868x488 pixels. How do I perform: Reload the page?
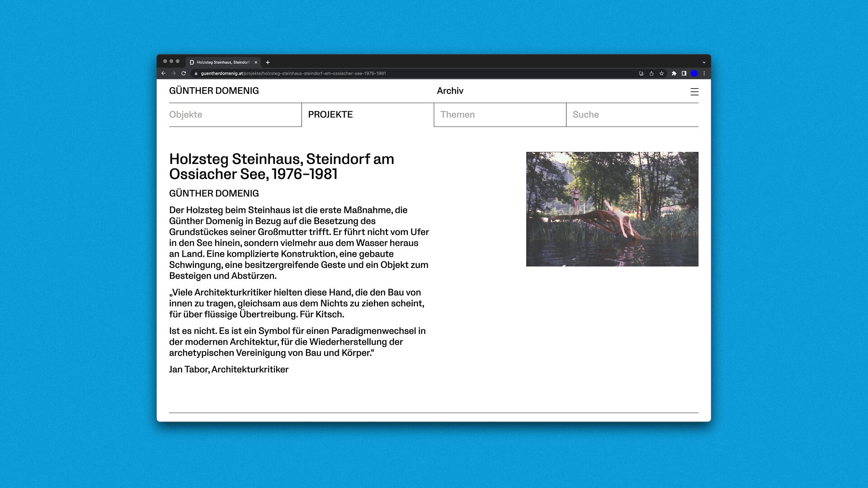[184, 73]
